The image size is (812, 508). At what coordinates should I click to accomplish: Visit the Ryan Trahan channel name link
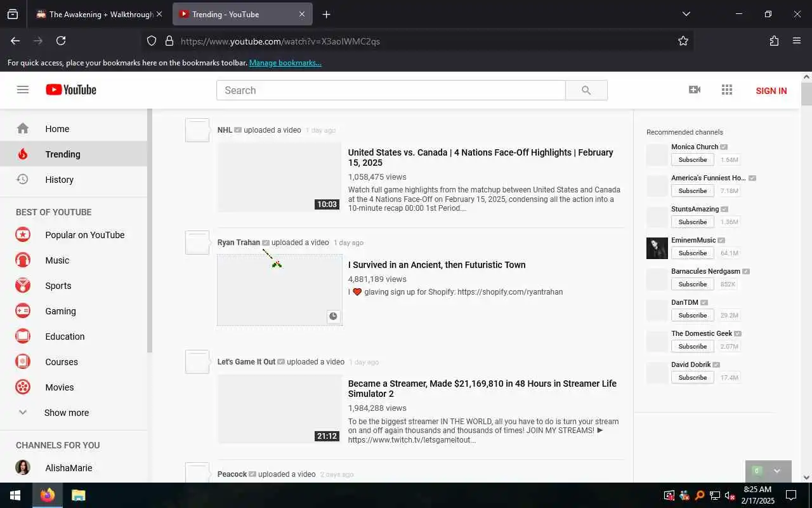click(x=239, y=243)
